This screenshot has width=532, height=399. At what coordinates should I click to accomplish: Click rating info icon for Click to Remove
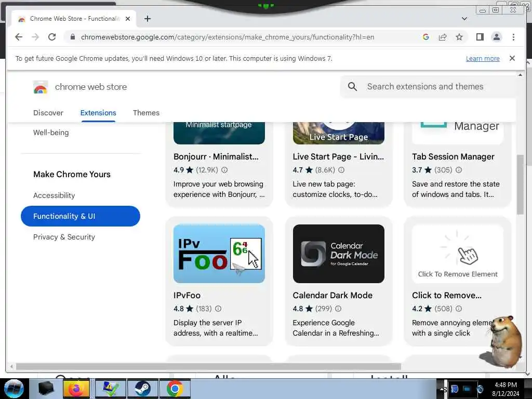[459, 309]
